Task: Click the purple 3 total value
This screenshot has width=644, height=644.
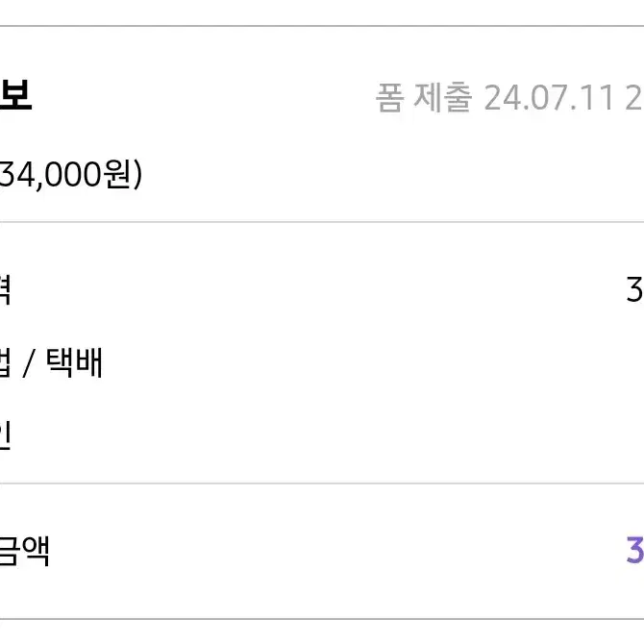Action: (635, 551)
